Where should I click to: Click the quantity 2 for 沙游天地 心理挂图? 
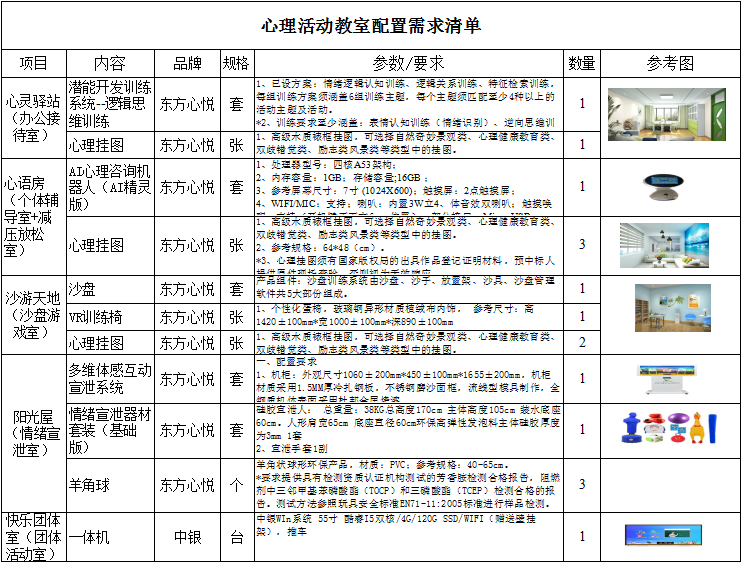(582, 342)
